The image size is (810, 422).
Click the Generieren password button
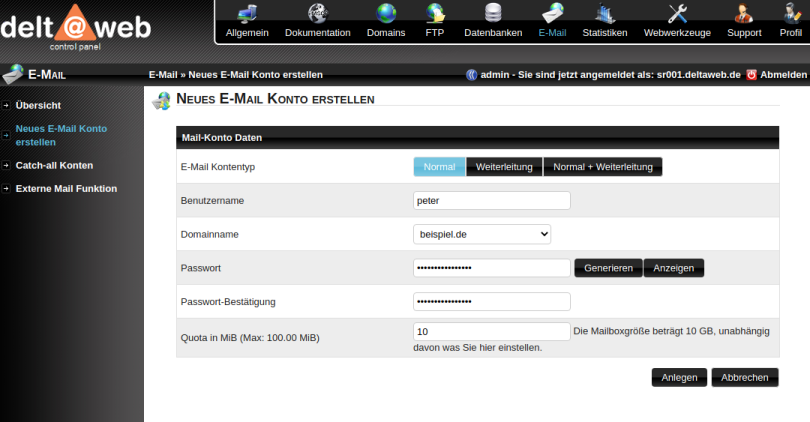(608, 268)
